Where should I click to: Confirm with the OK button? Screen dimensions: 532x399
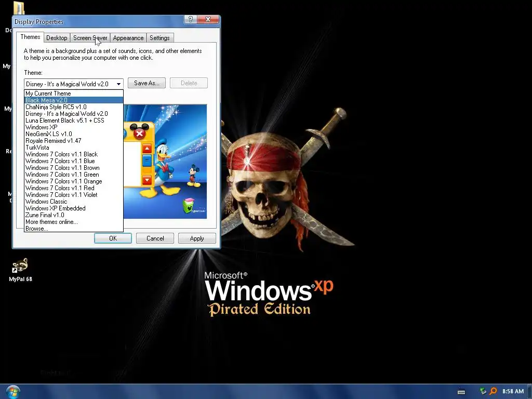click(113, 238)
